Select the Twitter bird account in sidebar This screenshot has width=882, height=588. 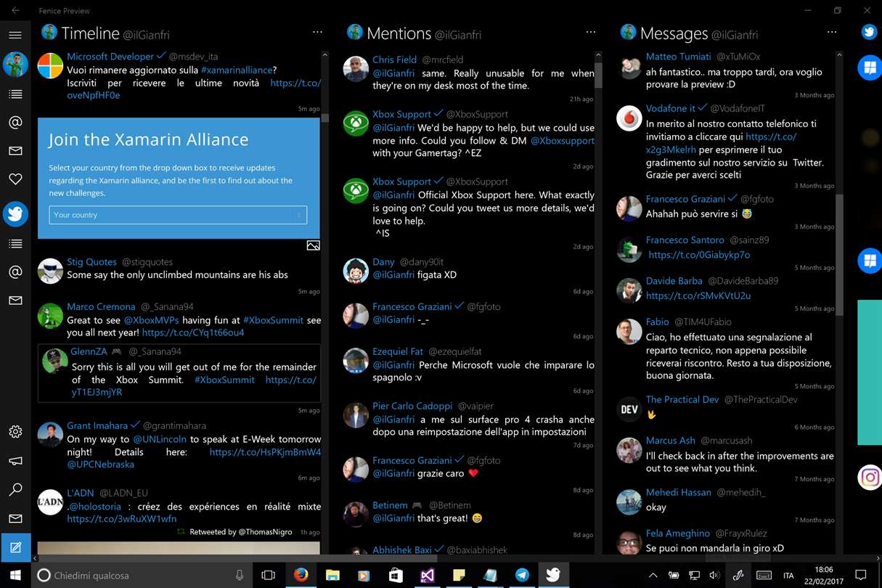(15, 214)
